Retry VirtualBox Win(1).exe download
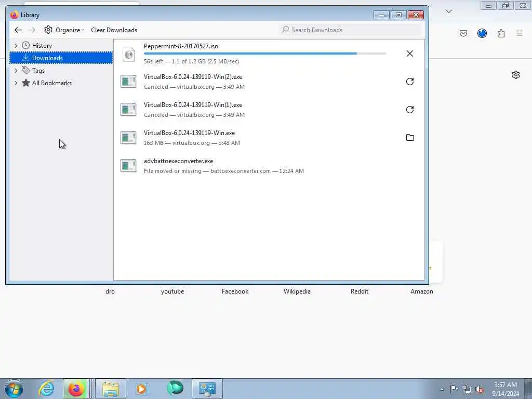 click(410, 110)
